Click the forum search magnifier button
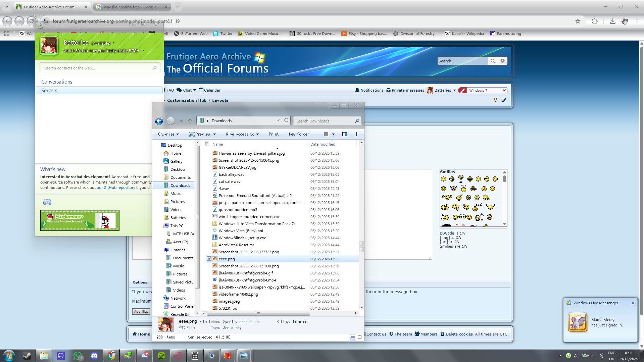 coord(493,61)
